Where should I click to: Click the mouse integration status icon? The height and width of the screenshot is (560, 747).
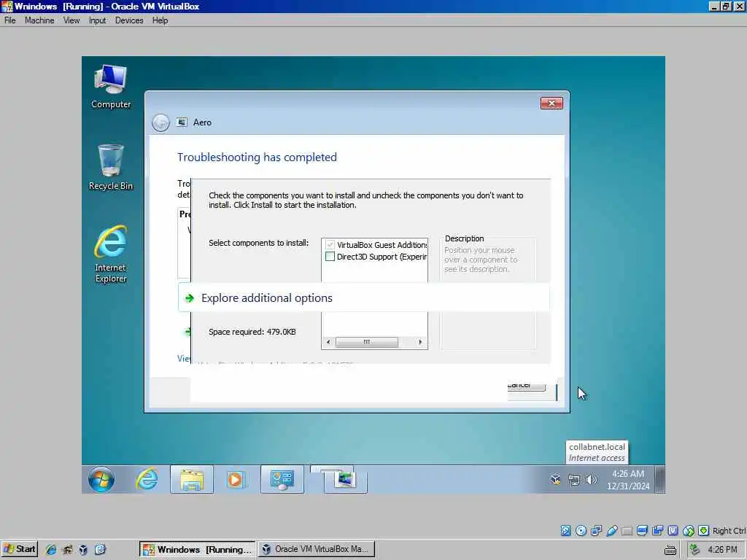point(689,531)
